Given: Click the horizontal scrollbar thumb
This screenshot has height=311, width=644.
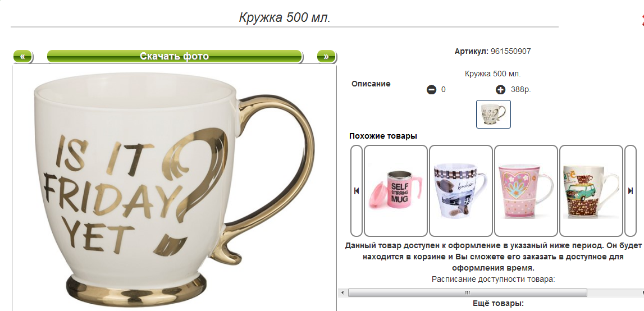Looking at the screenshot, I should (467, 292).
